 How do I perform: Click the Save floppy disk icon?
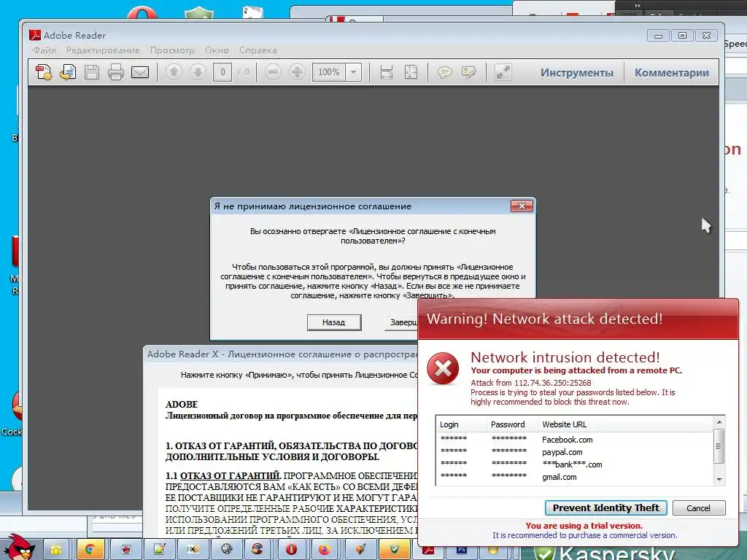[92, 72]
